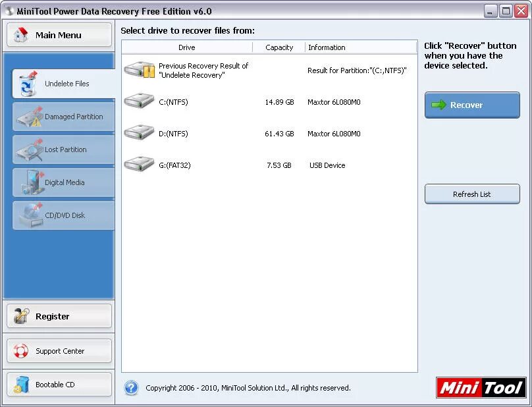Maximize the MiniTool window

[x=506, y=11]
